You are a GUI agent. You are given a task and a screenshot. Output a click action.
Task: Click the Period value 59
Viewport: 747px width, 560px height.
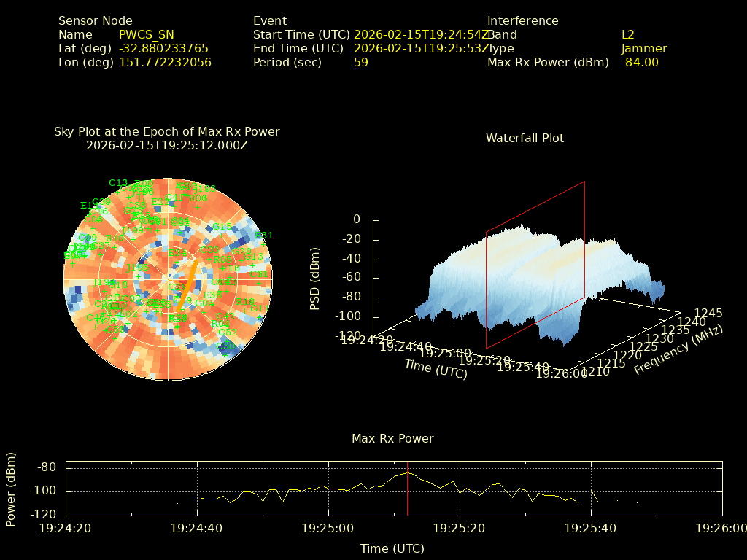pos(360,62)
